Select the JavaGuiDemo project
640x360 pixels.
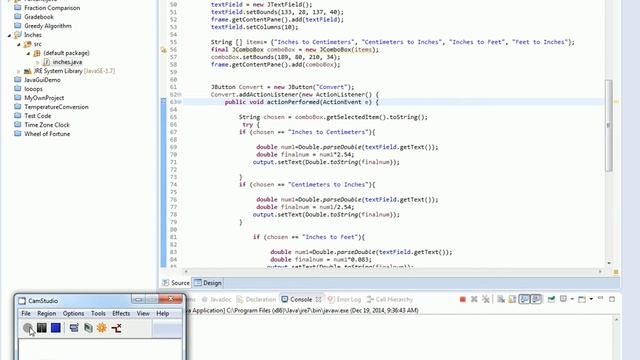point(42,80)
